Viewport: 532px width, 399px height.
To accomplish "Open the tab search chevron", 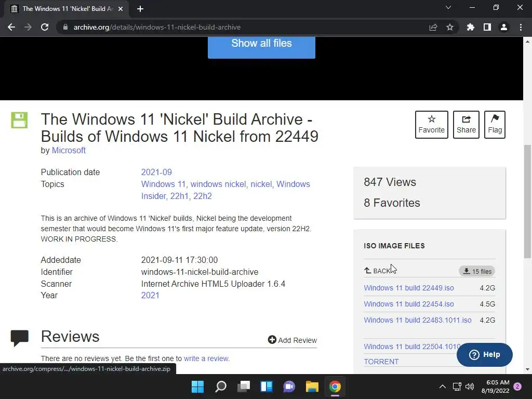I will (x=448, y=7).
